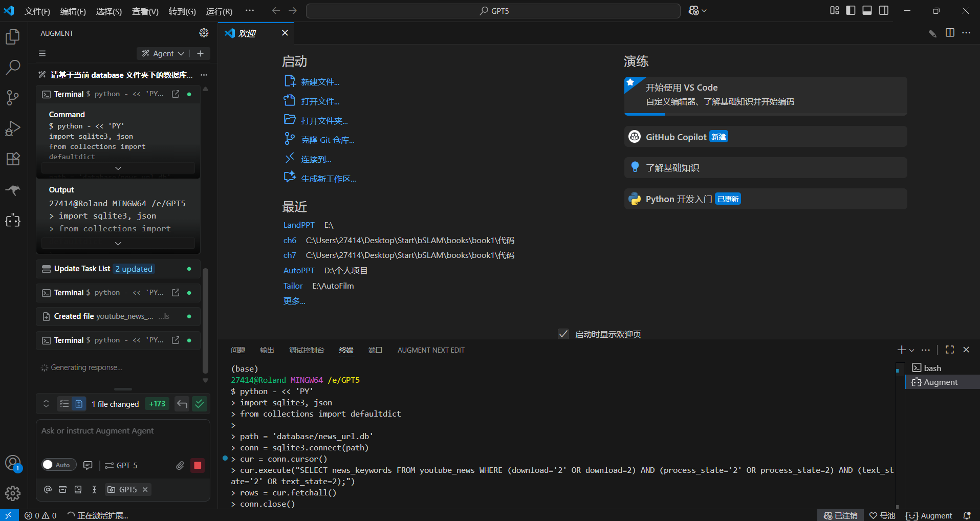Revert changes with the undo arrow icon
This screenshot has height=521, width=980.
coord(182,404)
